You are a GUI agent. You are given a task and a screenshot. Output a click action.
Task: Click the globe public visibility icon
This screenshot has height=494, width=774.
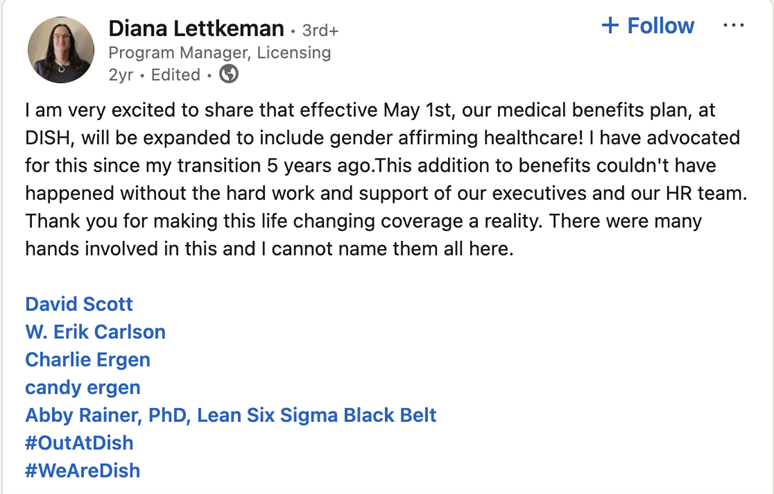tap(229, 75)
